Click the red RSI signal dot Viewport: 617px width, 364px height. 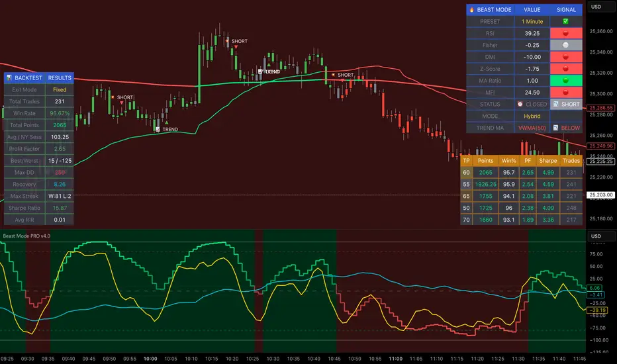pyautogui.click(x=566, y=33)
